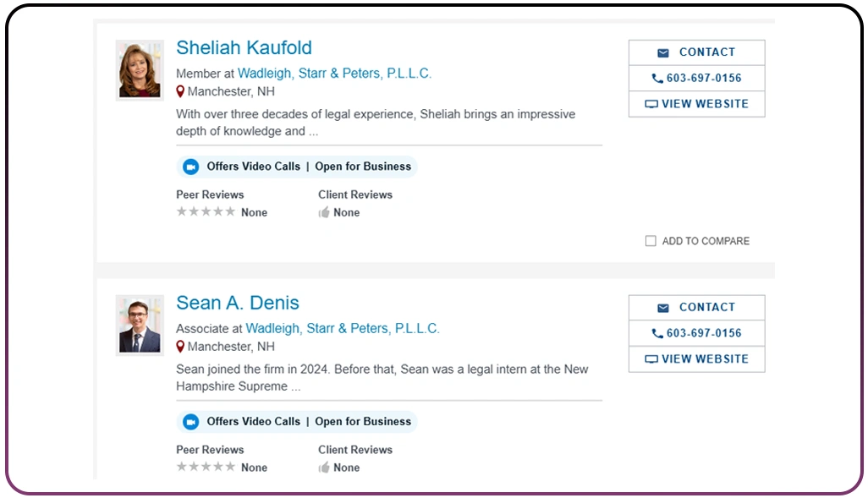Screen dimensions: 868x498
Task: Check Add to Compare for Sheliah Kaufold
Action: (651, 241)
